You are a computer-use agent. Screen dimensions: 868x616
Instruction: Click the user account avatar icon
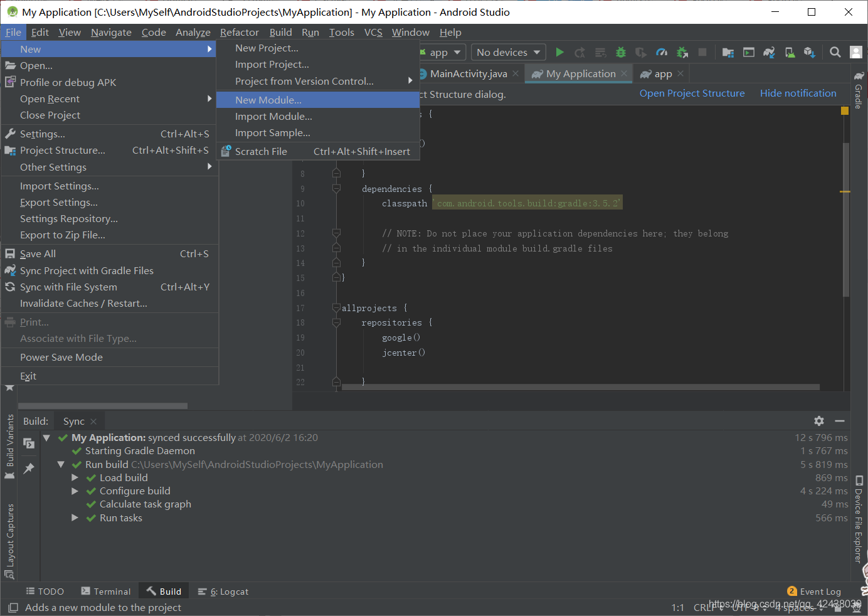pos(856,53)
